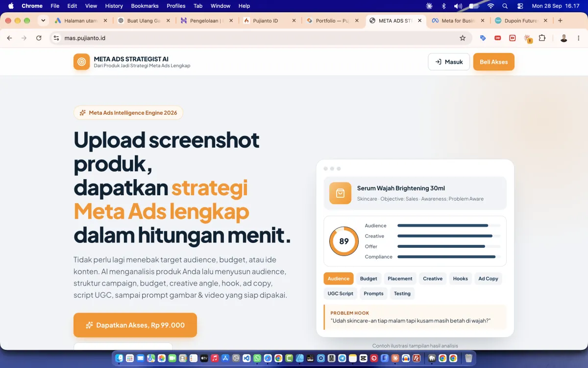Close the Dupoin Future tab

coord(545,21)
